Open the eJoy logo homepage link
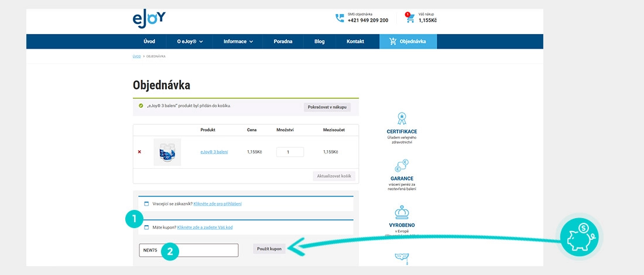Image resolution: width=644 pixels, height=275 pixels. pyautogui.click(x=149, y=19)
